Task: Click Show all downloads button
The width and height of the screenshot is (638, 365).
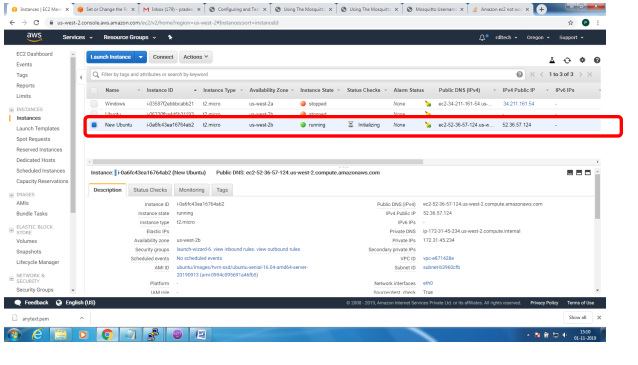Action: pyautogui.click(x=577, y=317)
